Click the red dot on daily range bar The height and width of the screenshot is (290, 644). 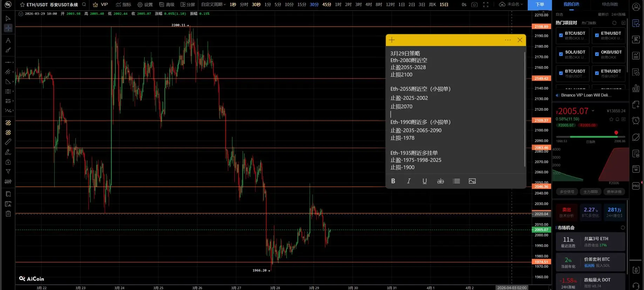point(616,133)
